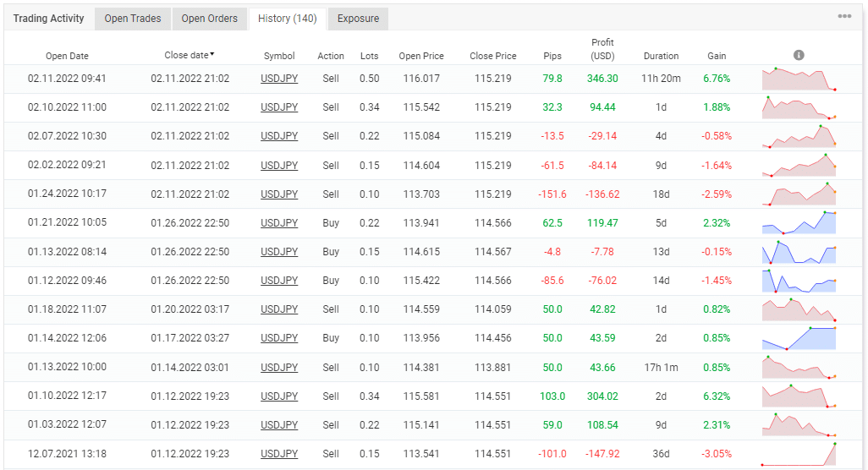View mini chart for the 2.31% gain trade

[x=799, y=424]
